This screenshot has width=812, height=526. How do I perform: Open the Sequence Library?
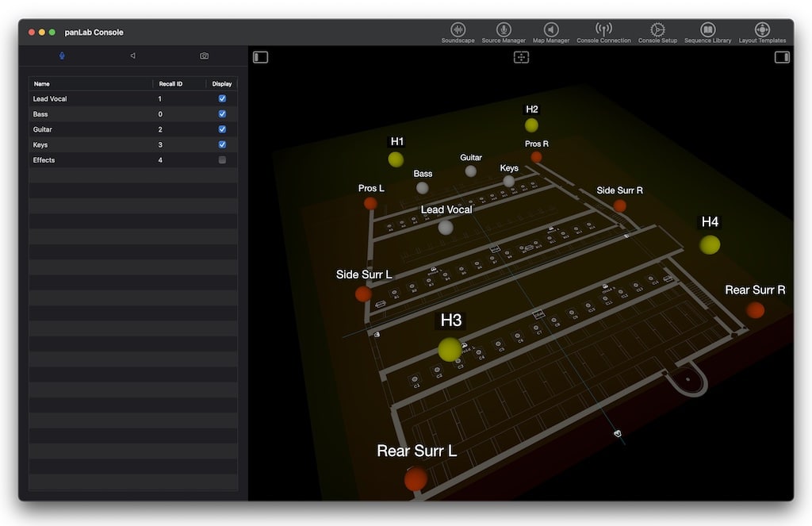pyautogui.click(x=708, y=31)
